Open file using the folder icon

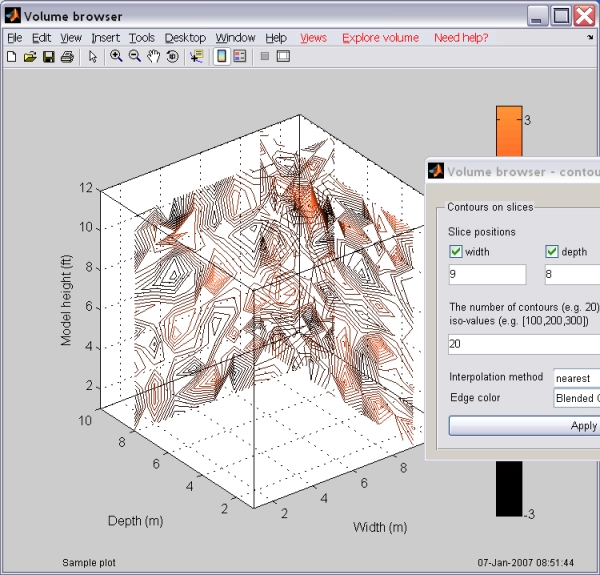click(30, 57)
